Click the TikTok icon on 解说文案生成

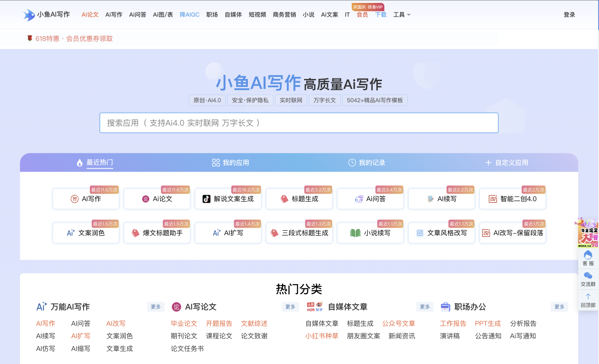point(206,199)
